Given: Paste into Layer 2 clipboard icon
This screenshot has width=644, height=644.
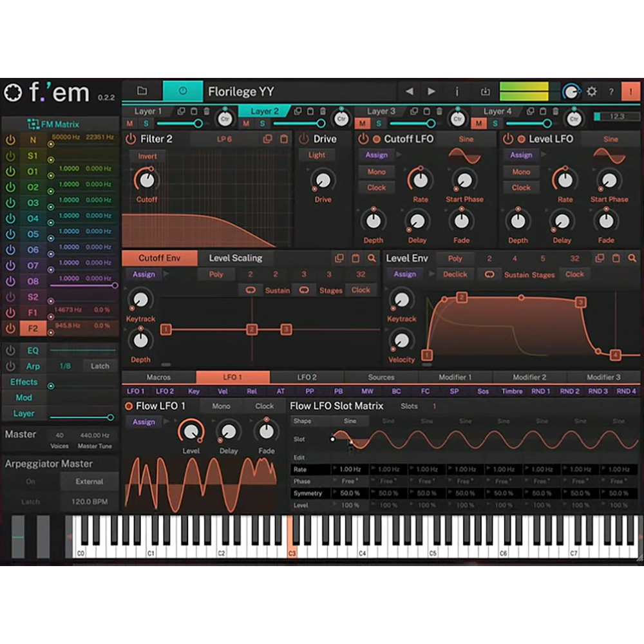Looking at the screenshot, I should tap(310, 111).
